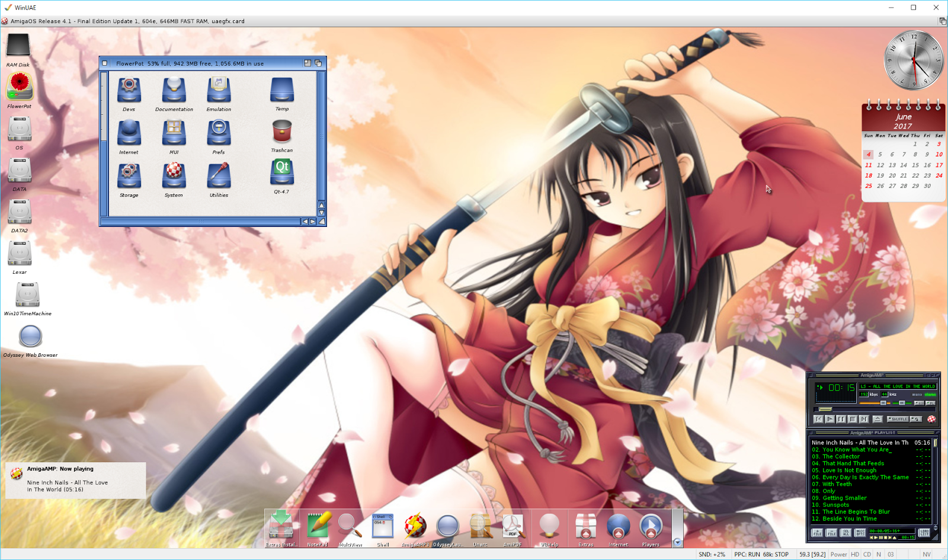Select the DATA2 disk desktop icon
The height and width of the screenshot is (560, 948).
(x=20, y=215)
